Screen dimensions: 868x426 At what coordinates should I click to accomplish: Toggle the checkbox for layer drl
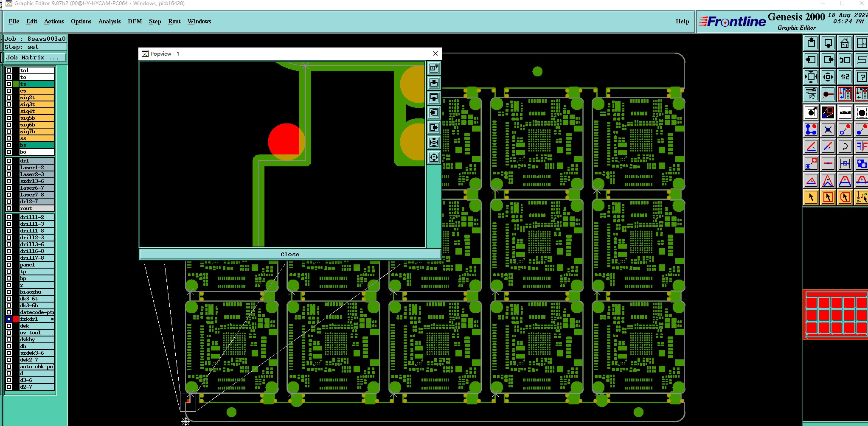coord(9,161)
